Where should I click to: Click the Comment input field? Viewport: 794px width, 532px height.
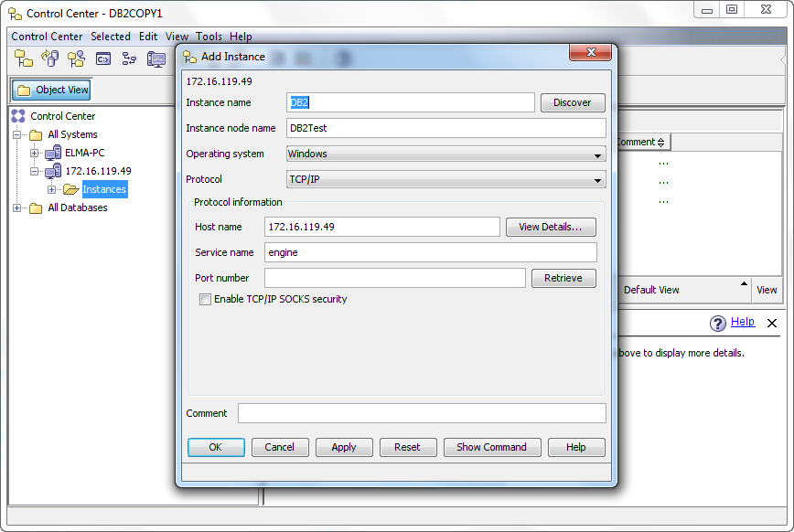(x=422, y=413)
